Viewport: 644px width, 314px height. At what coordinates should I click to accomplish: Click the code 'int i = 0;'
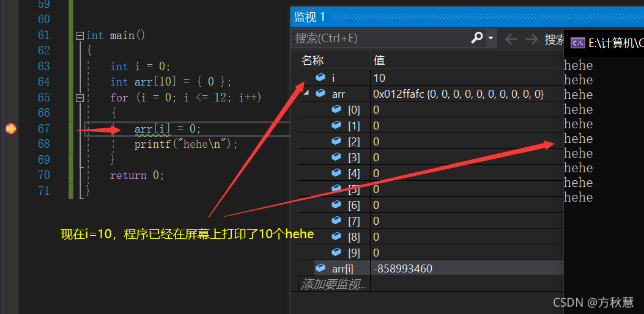coord(140,67)
